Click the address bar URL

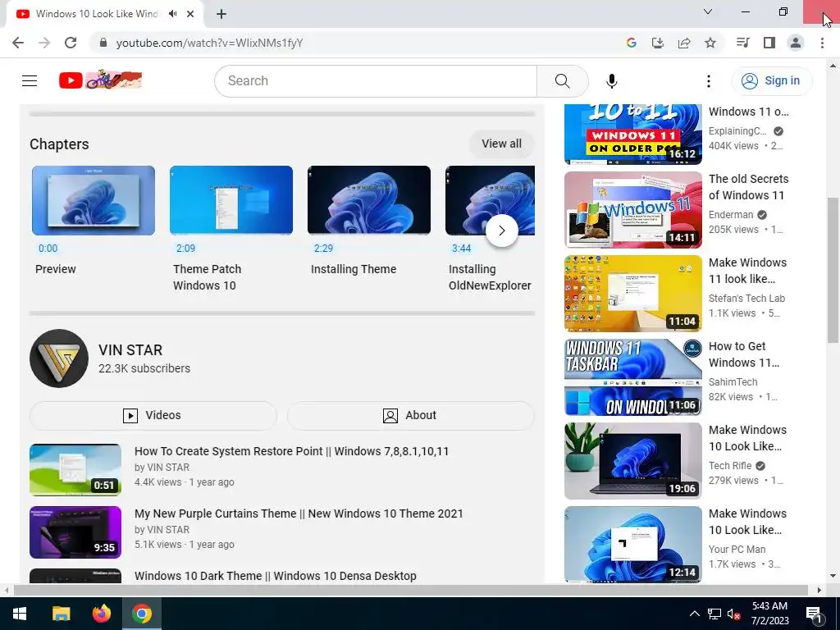point(209,43)
